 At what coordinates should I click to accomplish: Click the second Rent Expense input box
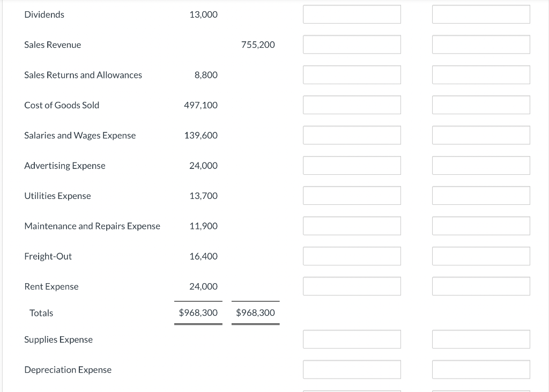(x=481, y=286)
